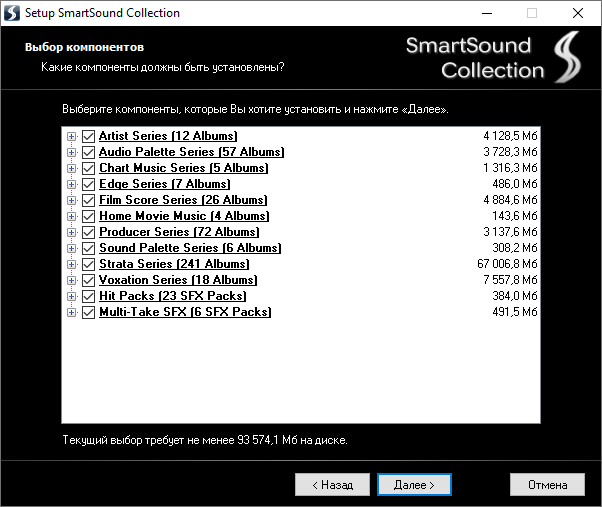Click the 143,6 Мб size value
Screen dimensions: 602x507
coord(514,216)
